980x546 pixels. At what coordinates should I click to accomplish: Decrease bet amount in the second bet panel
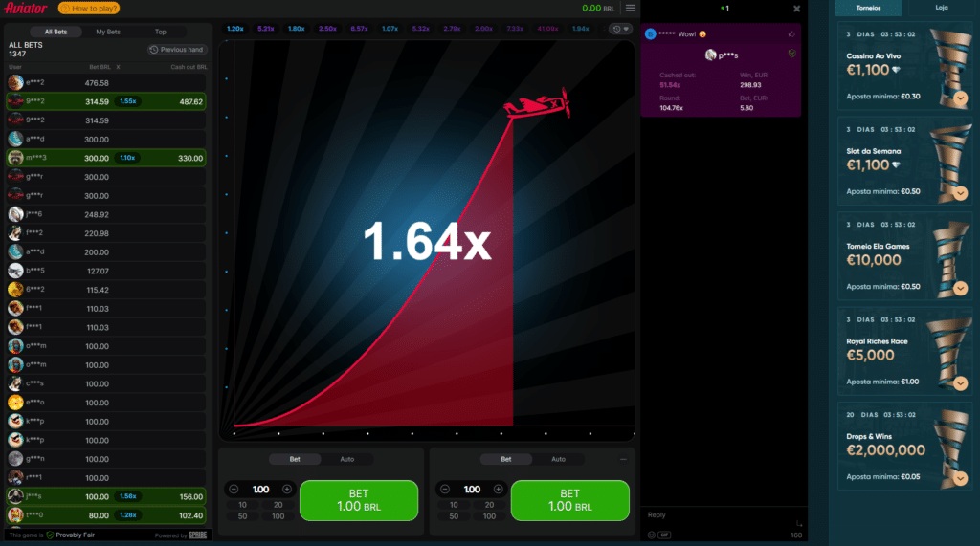tap(445, 490)
